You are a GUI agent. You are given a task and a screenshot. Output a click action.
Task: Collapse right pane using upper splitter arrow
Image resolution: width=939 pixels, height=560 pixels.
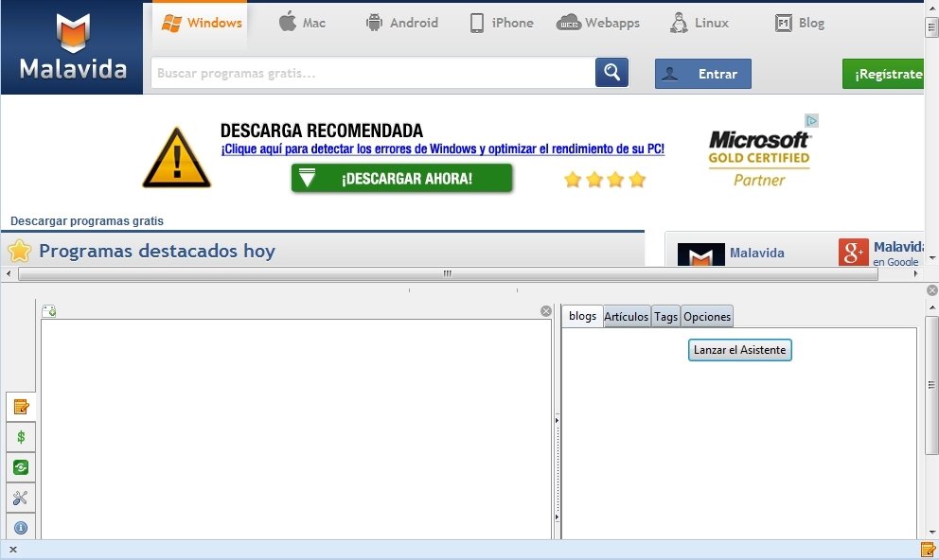[x=557, y=421]
